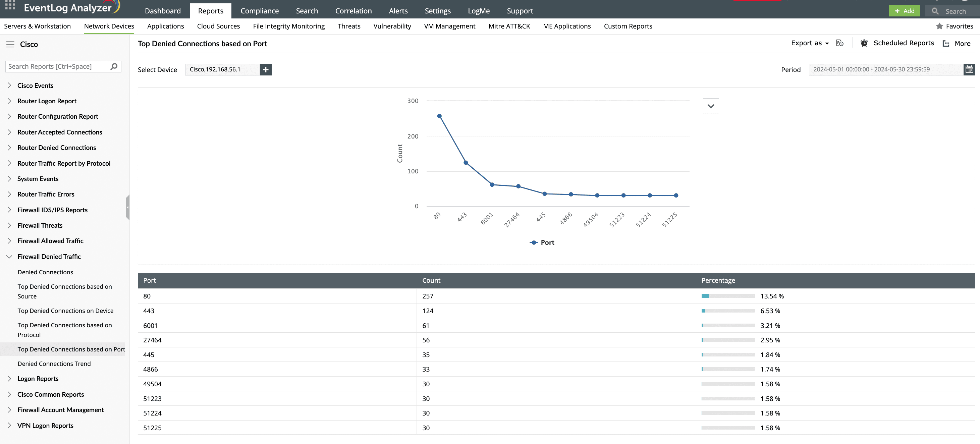This screenshot has width=980, height=444.
Task: Click the More options icon
Action: coord(946,43)
